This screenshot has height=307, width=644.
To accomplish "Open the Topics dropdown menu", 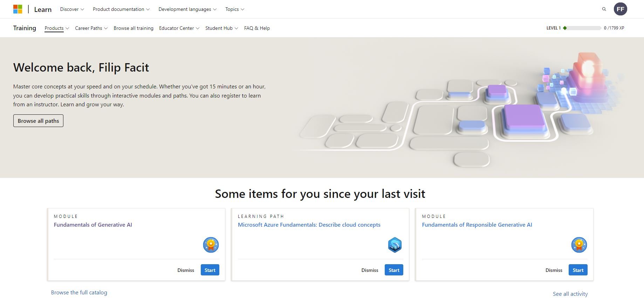I will pos(234,9).
